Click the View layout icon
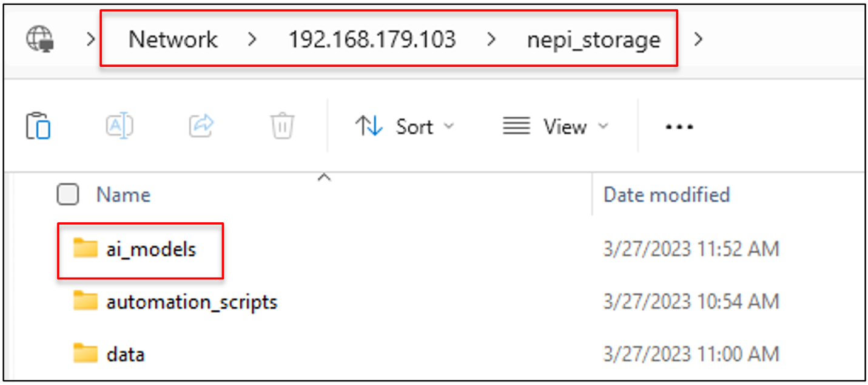Screen dimensions: 868x385 (x=515, y=126)
